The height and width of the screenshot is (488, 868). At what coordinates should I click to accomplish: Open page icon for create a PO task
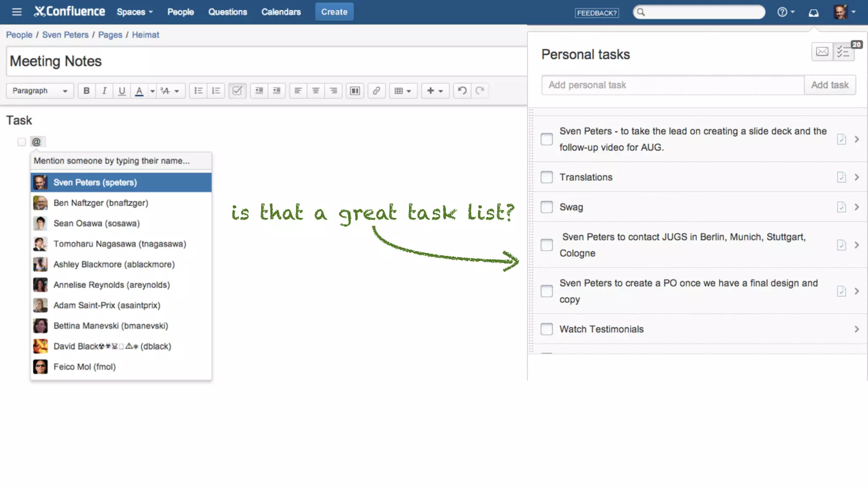coord(841,291)
